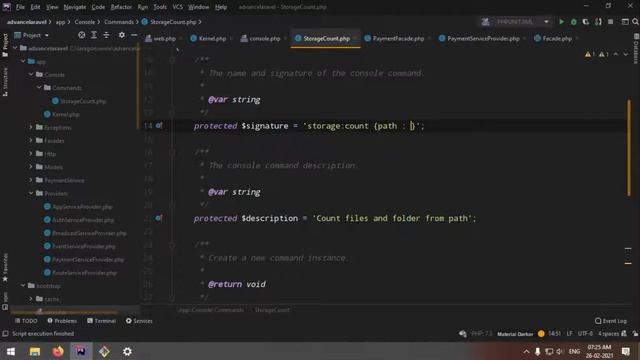
Task: Expand the Http folder
Action: click(x=31, y=153)
